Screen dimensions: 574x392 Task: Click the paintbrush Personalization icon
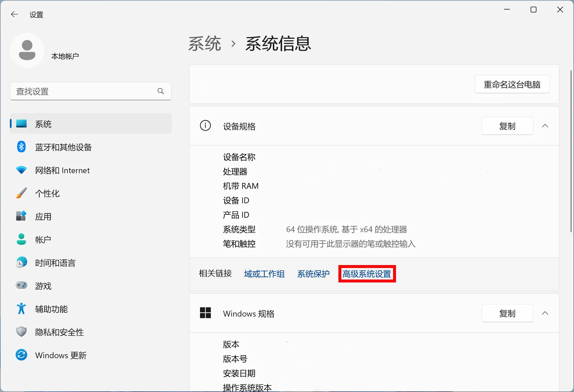(x=21, y=193)
